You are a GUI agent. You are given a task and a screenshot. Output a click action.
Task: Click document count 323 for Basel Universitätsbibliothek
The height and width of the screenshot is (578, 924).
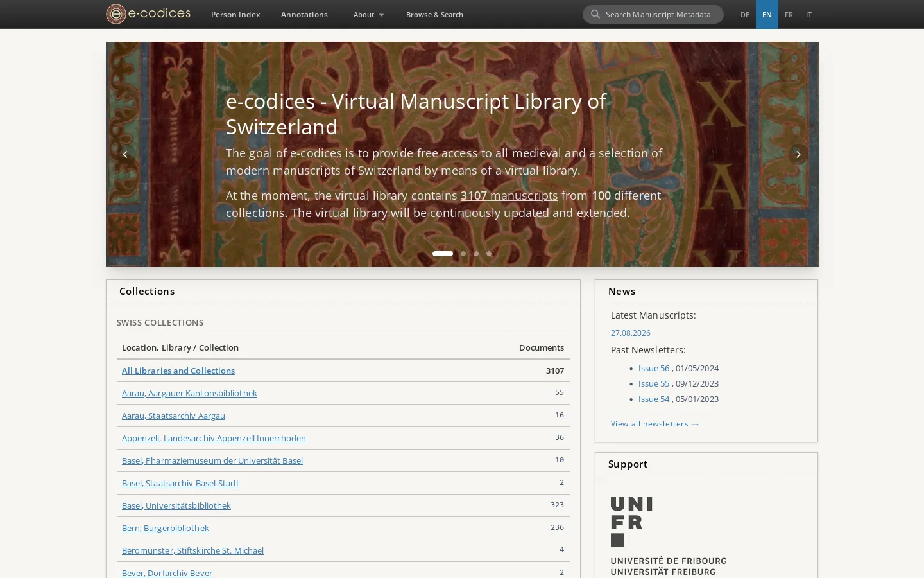(557, 505)
